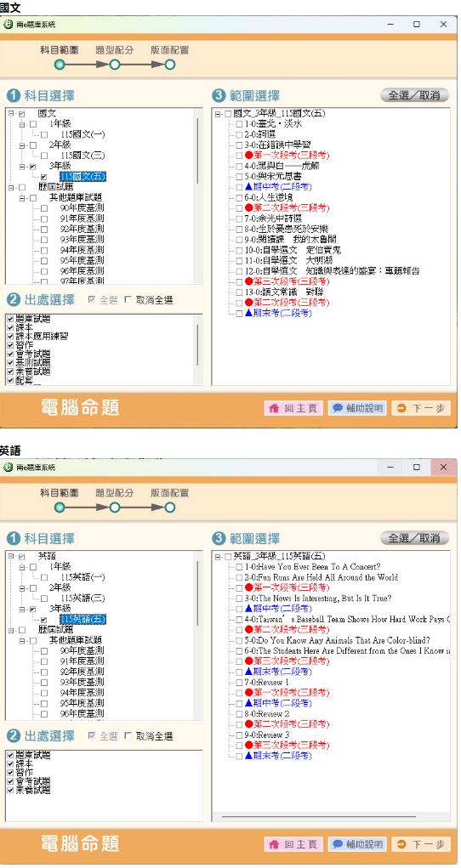Viewport: 461px width, 868px height.
Task: Check the 1-0:臺北・淡水 range checkbox
Action: pyautogui.click(x=239, y=125)
